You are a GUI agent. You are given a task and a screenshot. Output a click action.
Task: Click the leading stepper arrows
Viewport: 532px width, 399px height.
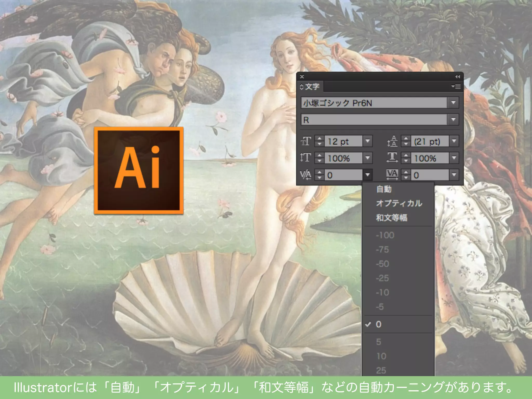click(406, 141)
